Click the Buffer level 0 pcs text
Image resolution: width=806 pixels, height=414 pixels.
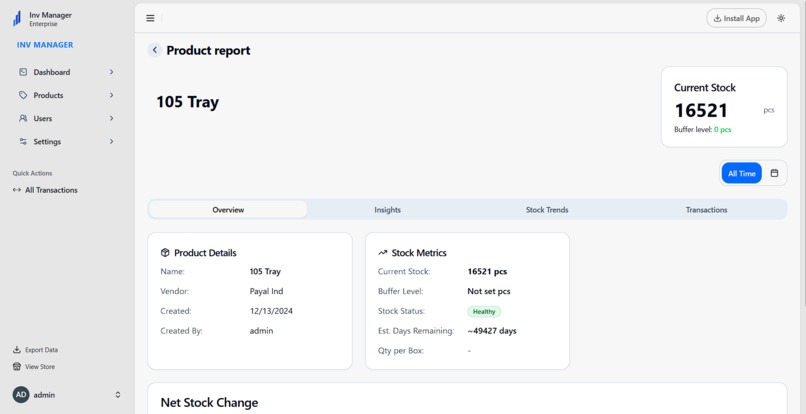pos(702,130)
